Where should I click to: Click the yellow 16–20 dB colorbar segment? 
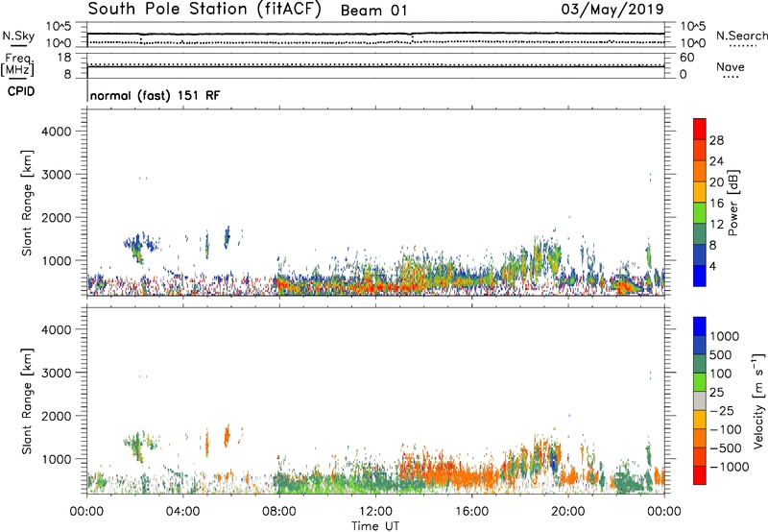coord(700,192)
